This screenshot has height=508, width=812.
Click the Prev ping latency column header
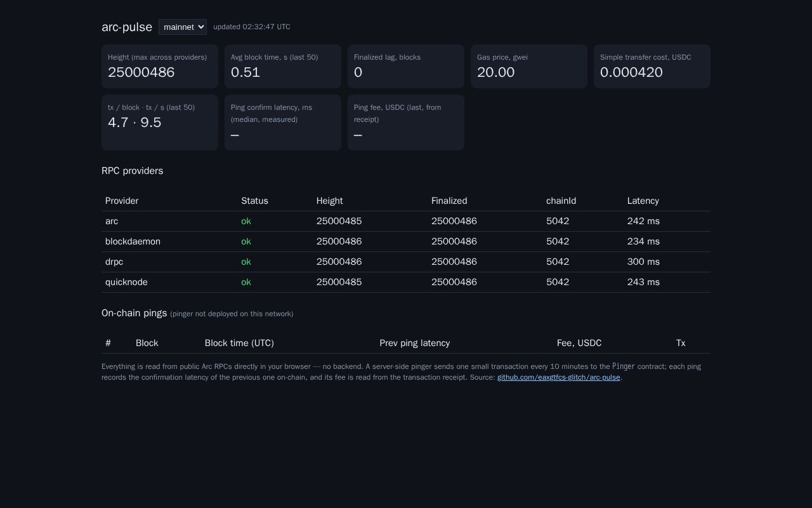pos(414,343)
